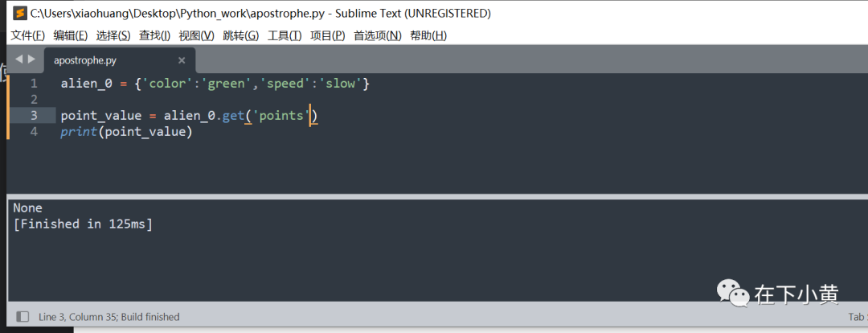Open the 首选项(N) menu
This screenshot has width=868, height=333.
(378, 35)
